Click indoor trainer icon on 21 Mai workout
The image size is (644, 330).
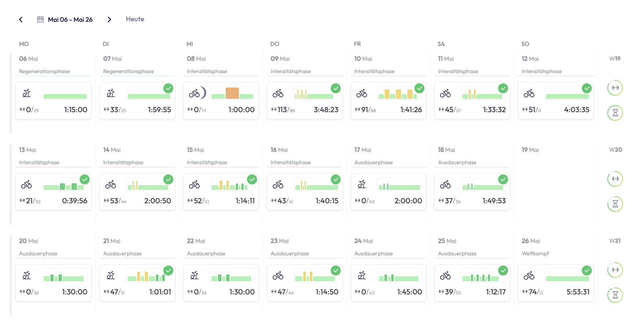111,275
